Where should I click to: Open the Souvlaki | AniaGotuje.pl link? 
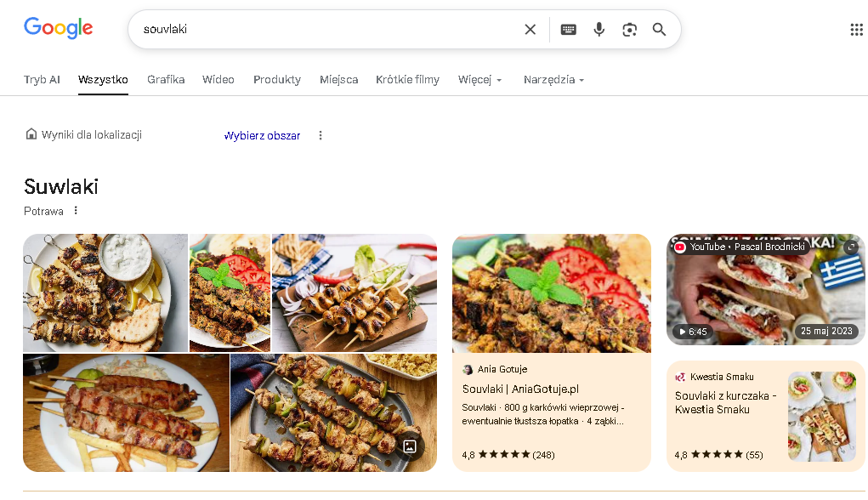click(520, 389)
